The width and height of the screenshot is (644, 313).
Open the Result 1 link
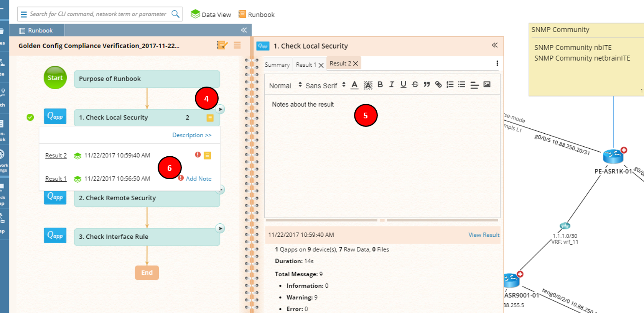click(56, 179)
